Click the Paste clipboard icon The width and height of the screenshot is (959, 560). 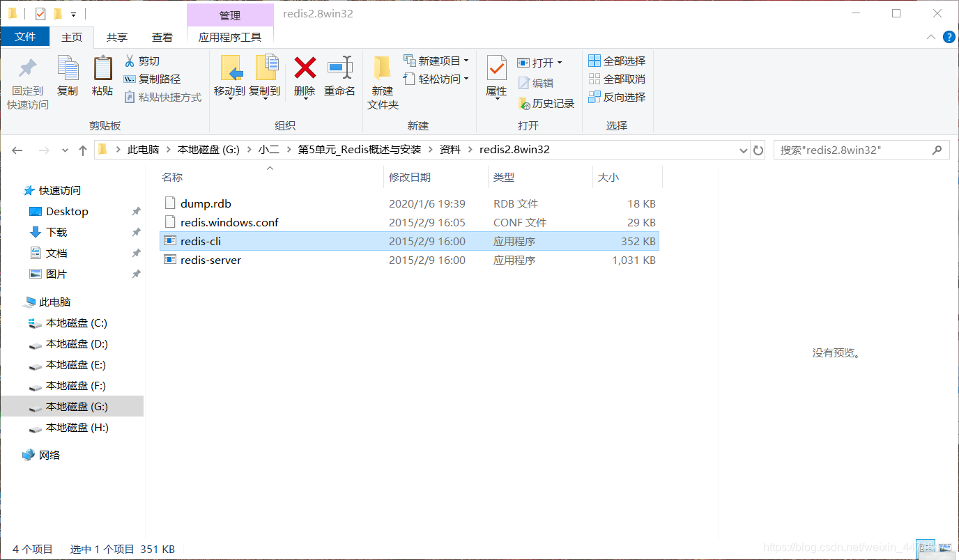(x=102, y=69)
